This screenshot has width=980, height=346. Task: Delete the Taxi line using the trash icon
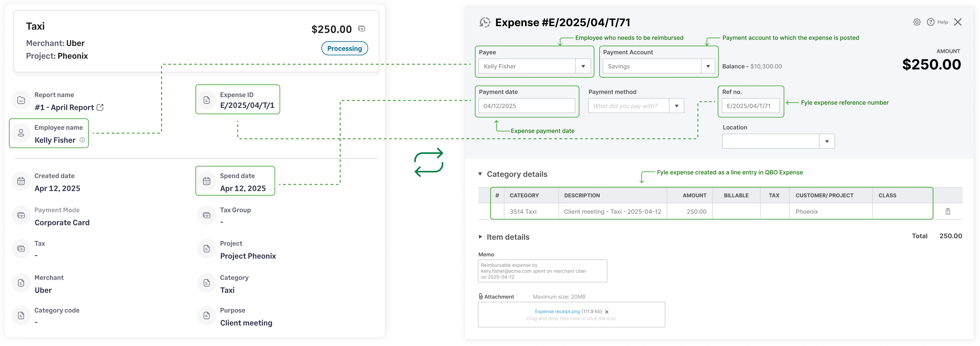coord(948,211)
